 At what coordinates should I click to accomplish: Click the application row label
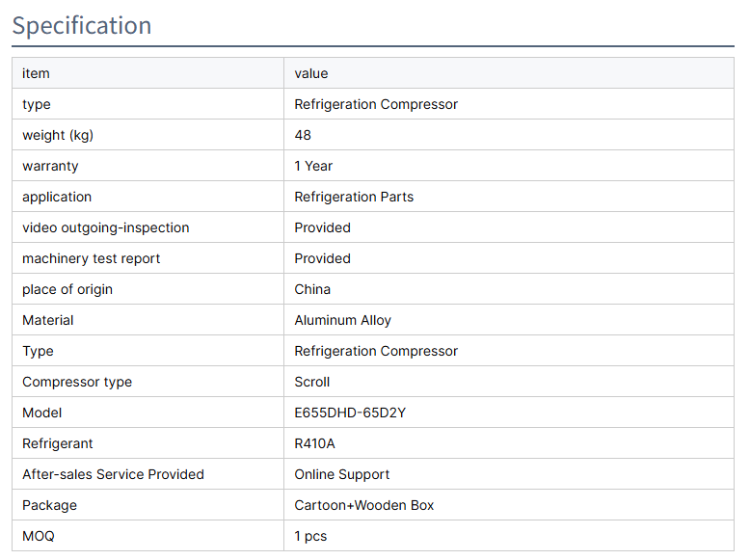click(57, 197)
